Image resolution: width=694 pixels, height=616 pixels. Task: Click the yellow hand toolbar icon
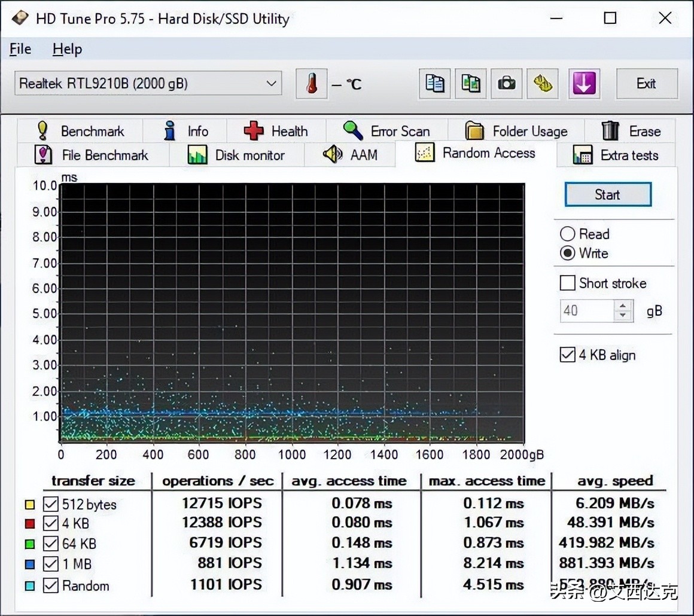point(543,84)
